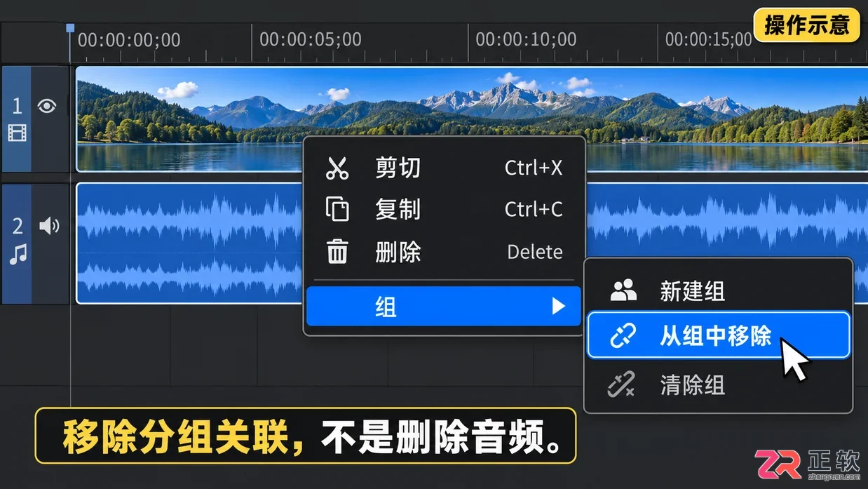This screenshot has height=489, width=868.
Task: Click the music note icon on track 2
Action: (x=18, y=255)
